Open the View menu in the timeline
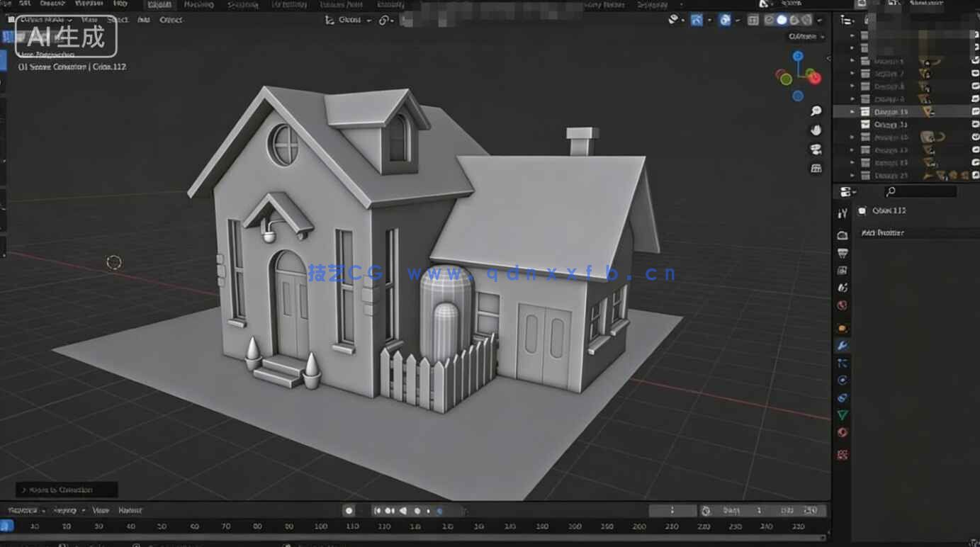The height and width of the screenshot is (547, 980). [101, 510]
